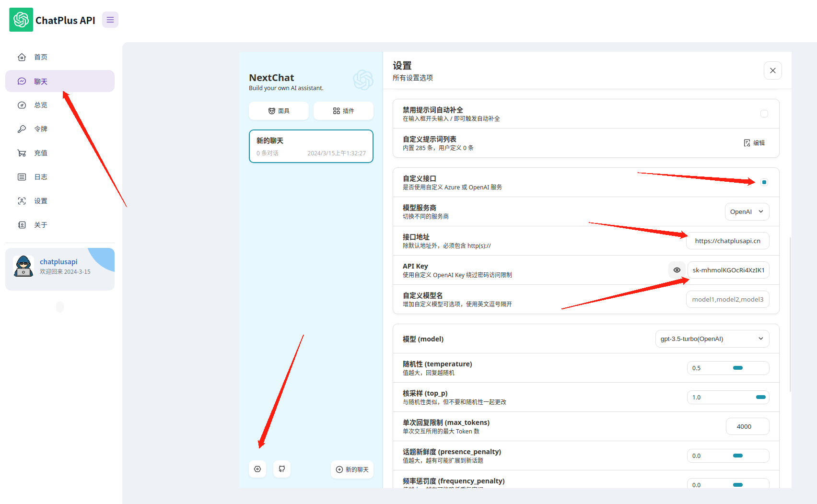Open the chatplusapi username link
The height and width of the screenshot is (504, 817).
coord(58,262)
